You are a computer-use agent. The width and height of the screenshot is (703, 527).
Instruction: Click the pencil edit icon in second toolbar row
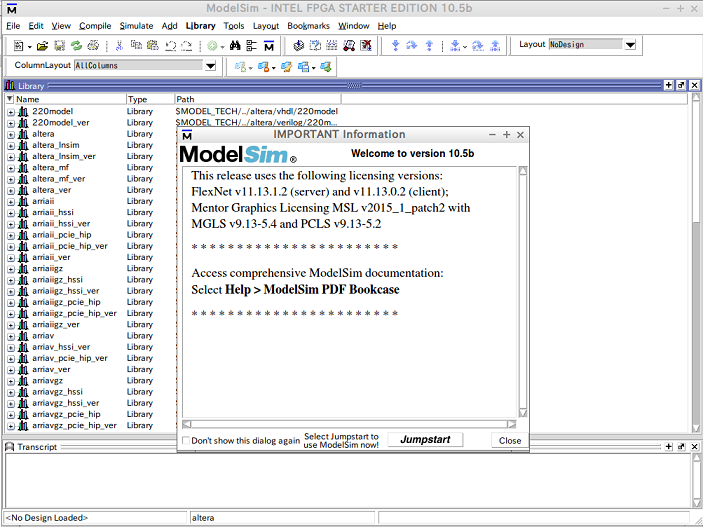286,67
